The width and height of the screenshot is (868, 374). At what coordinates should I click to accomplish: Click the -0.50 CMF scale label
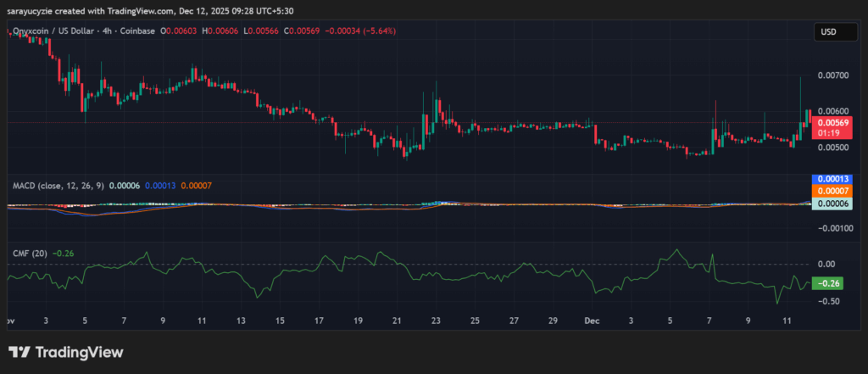(x=828, y=301)
